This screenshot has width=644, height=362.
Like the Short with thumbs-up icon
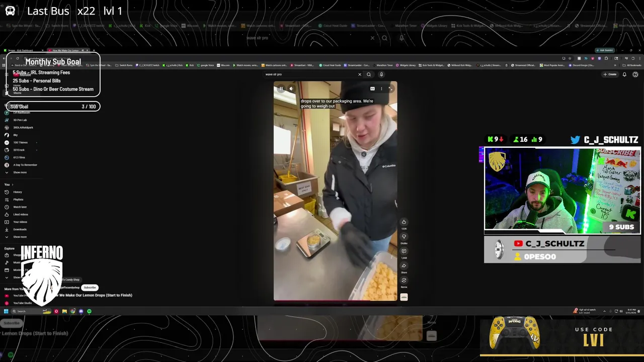click(x=404, y=222)
